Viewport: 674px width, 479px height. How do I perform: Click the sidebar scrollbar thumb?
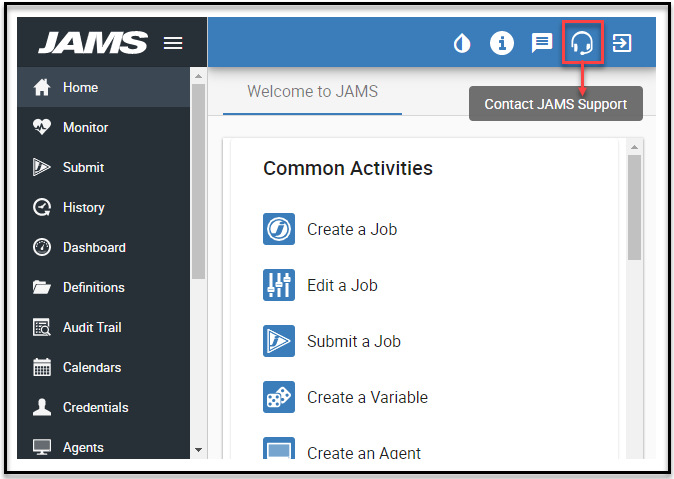click(198, 181)
